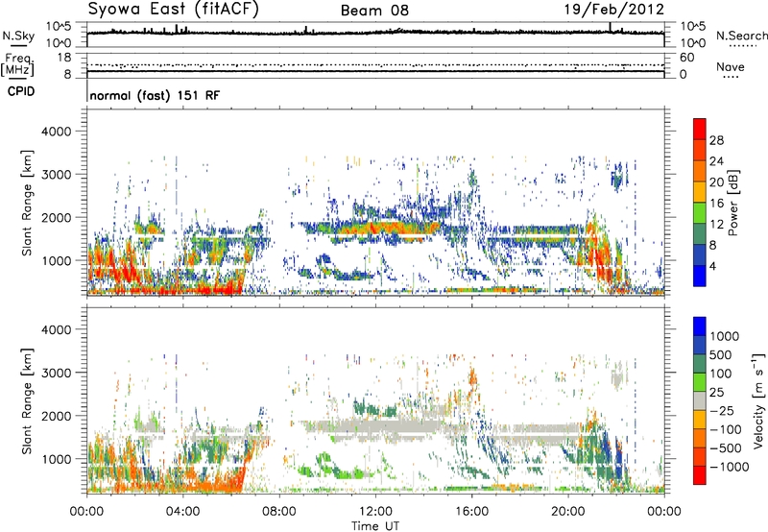Click the 'normal (fast) 151 RF' text
The width and height of the screenshot is (768, 532).
click(155, 95)
